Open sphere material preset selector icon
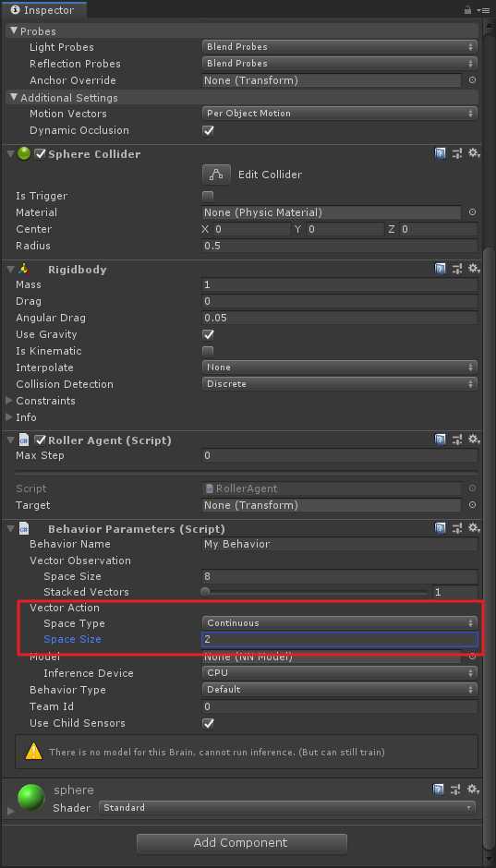 456,790
